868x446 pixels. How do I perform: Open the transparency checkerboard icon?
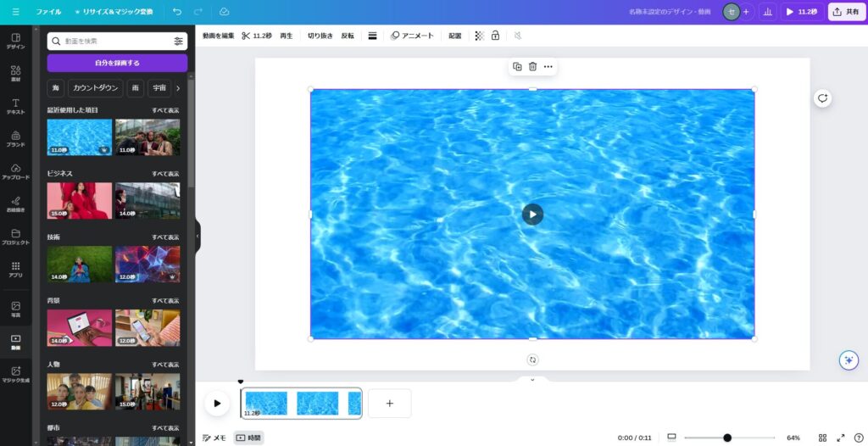click(x=479, y=36)
